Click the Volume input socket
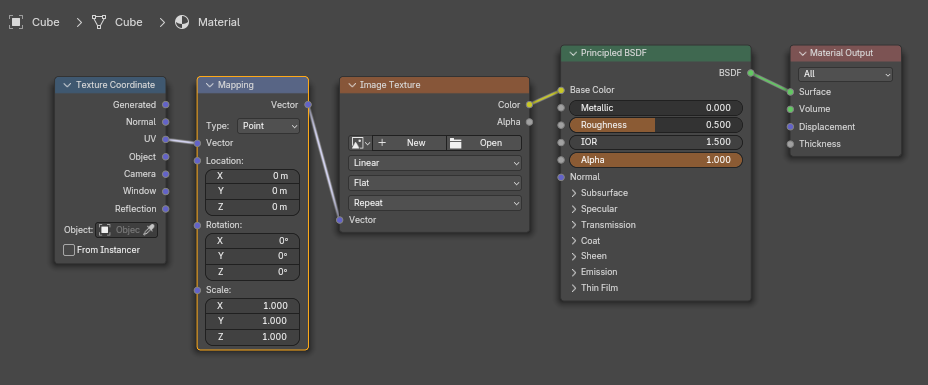This screenshot has height=385, width=928. [x=790, y=109]
